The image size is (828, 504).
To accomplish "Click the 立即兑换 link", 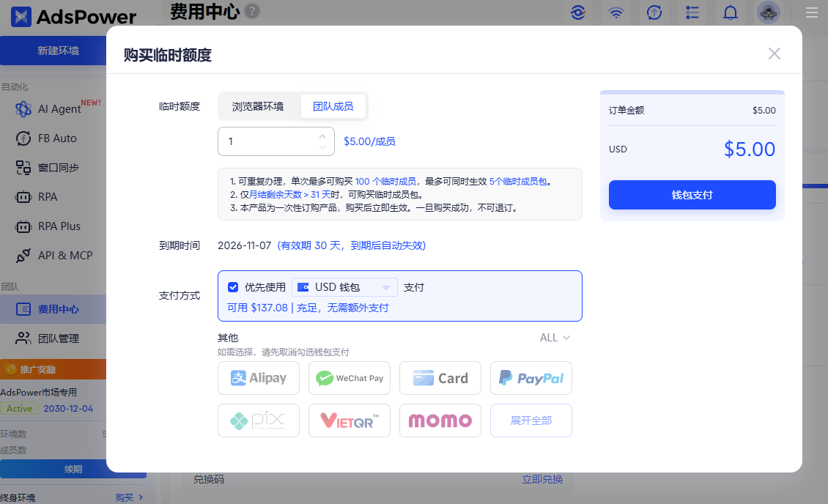I will 542,479.
